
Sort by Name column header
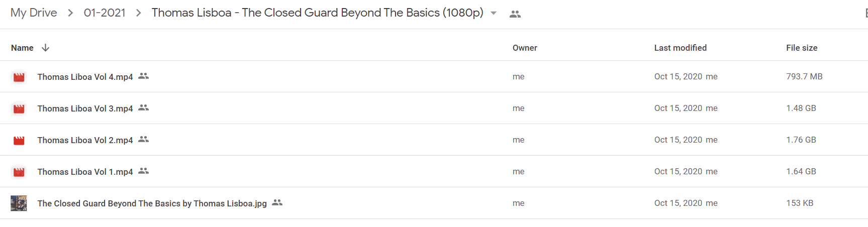(x=22, y=48)
